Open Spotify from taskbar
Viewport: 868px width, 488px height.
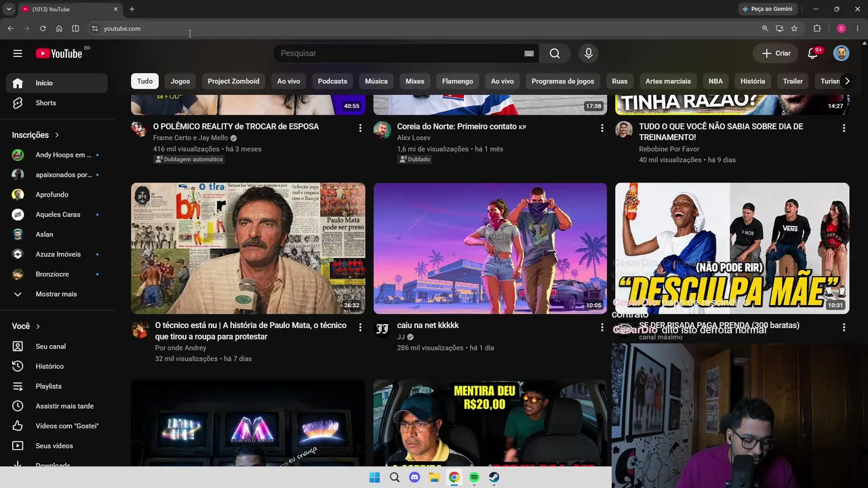(474, 478)
